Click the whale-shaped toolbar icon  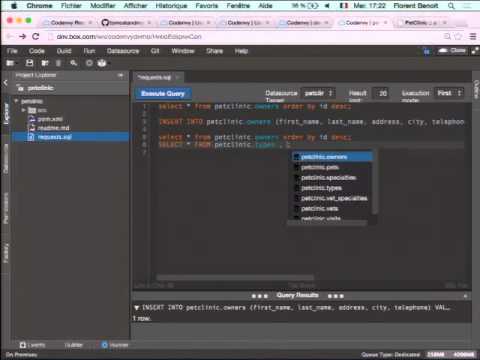click(102, 63)
